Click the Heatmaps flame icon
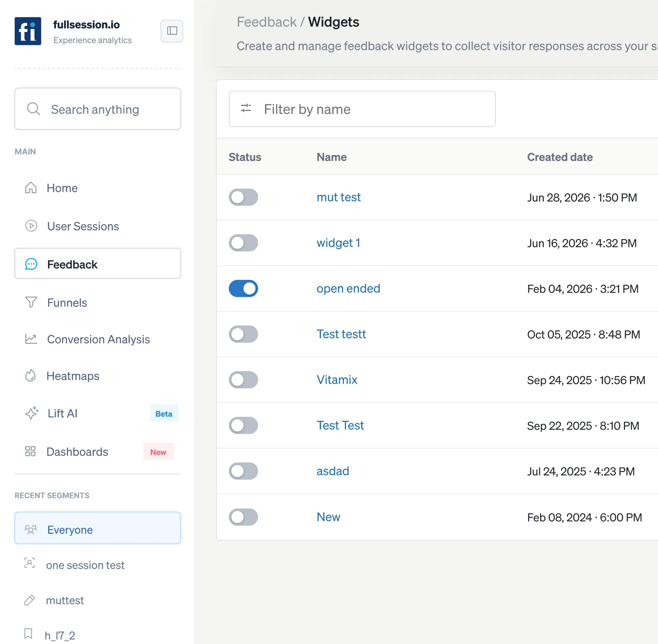658x644 pixels. pos(30,375)
